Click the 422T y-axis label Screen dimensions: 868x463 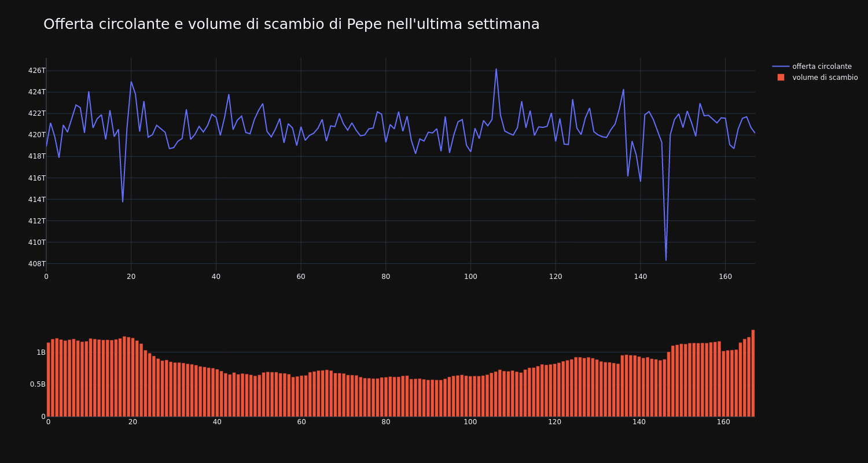click(x=36, y=113)
